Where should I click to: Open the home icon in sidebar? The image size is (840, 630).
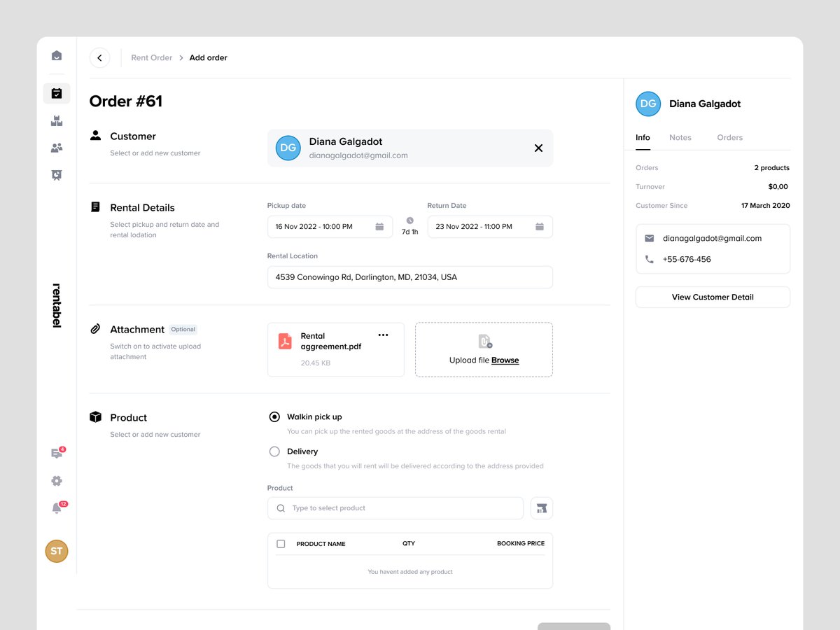[57, 56]
